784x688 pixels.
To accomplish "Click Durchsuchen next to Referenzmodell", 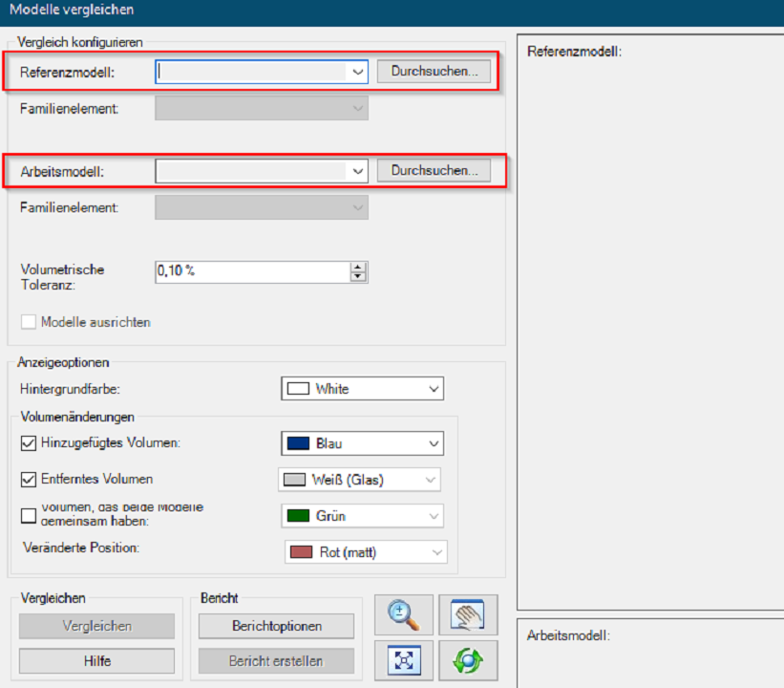I will click(434, 71).
